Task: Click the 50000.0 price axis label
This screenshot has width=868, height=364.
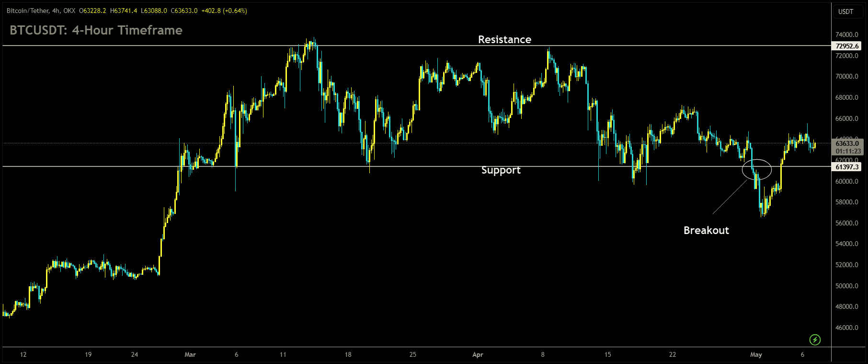Action: pyautogui.click(x=847, y=286)
